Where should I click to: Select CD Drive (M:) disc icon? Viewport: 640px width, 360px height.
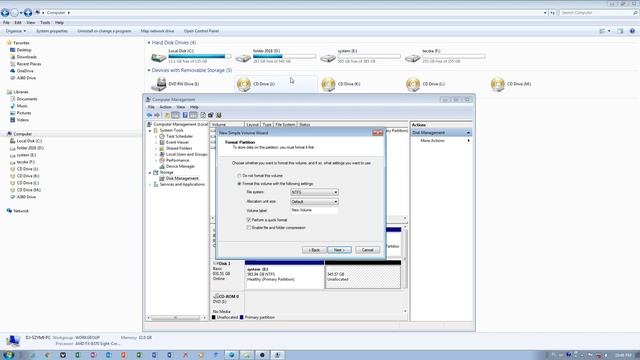(x=498, y=84)
